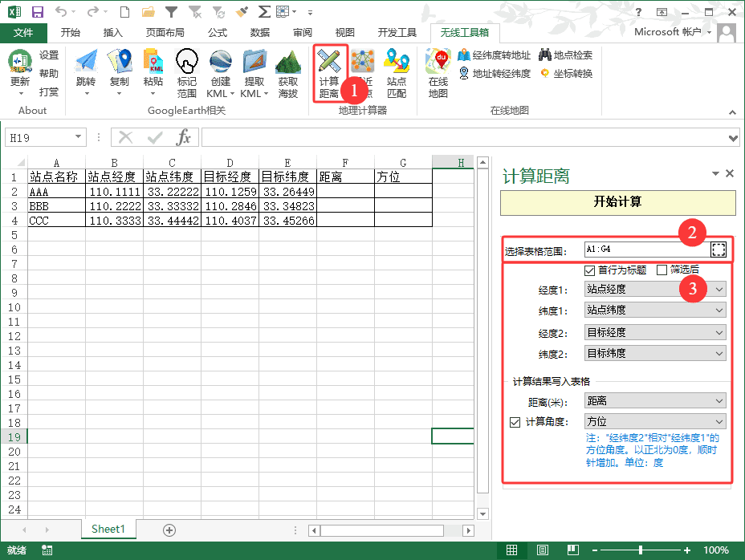Select the Sheet1 tab
Viewport: 745px width, 560px height.
[108, 530]
